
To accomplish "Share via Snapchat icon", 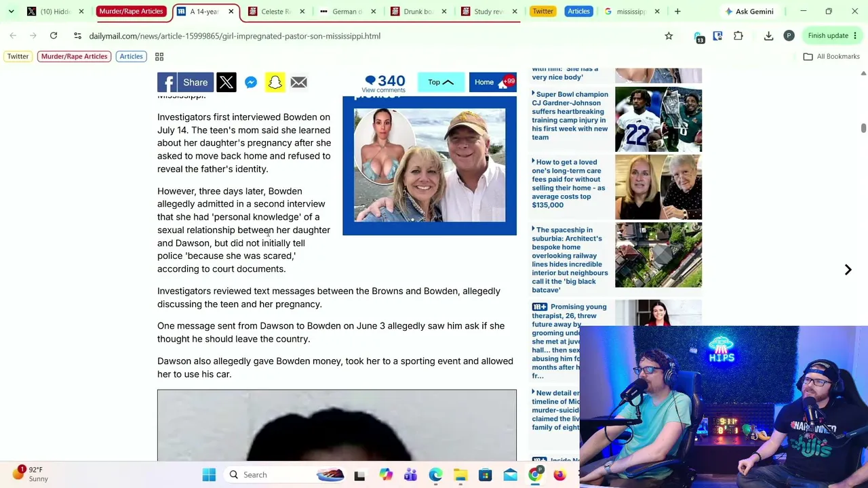I will [x=275, y=83].
